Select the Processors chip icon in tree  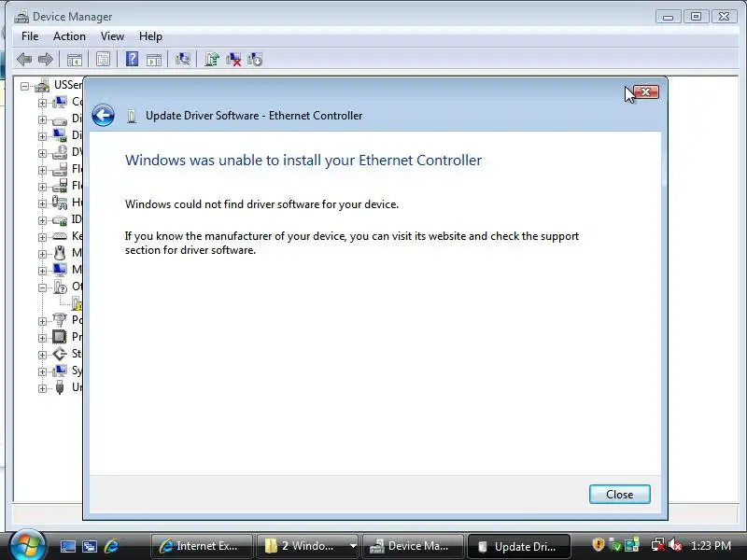(60, 337)
